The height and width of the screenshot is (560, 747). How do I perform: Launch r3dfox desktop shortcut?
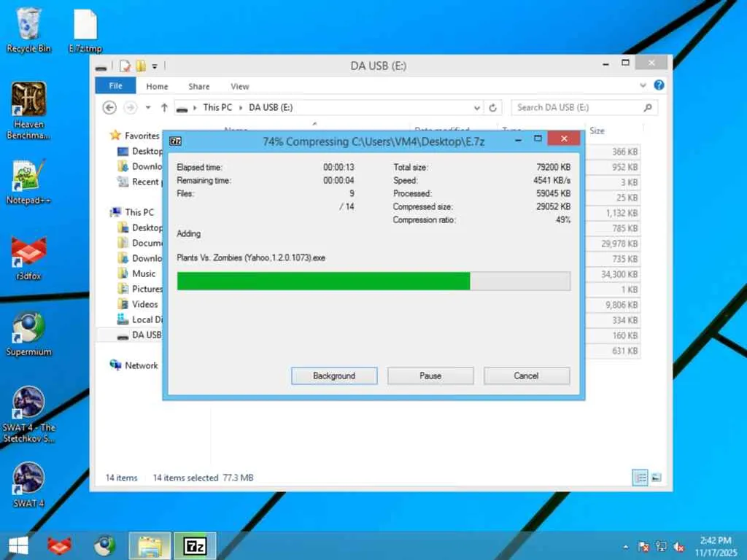pyautogui.click(x=28, y=258)
